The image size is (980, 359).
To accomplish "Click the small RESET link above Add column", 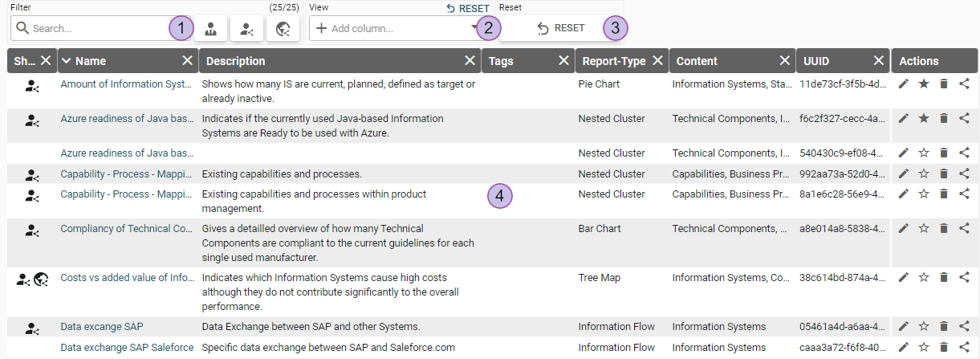I will click(x=468, y=8).
